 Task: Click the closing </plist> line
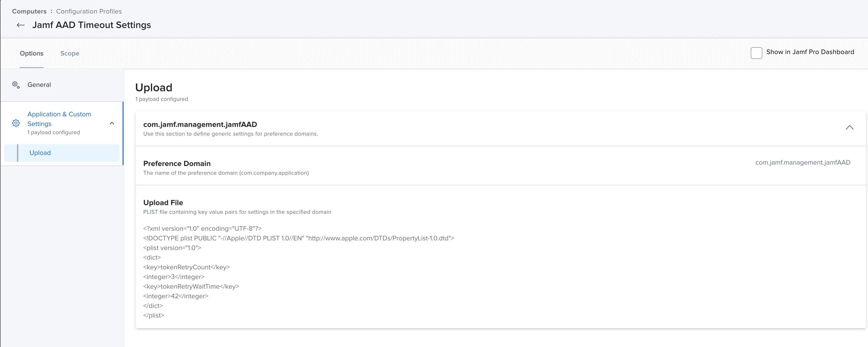[x=154, y=316]
